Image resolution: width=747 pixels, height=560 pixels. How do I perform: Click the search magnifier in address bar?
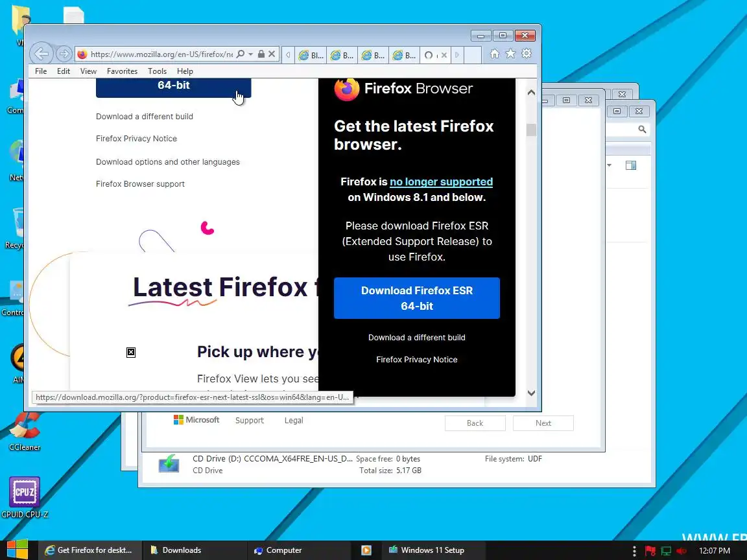[x=241, y=54]
